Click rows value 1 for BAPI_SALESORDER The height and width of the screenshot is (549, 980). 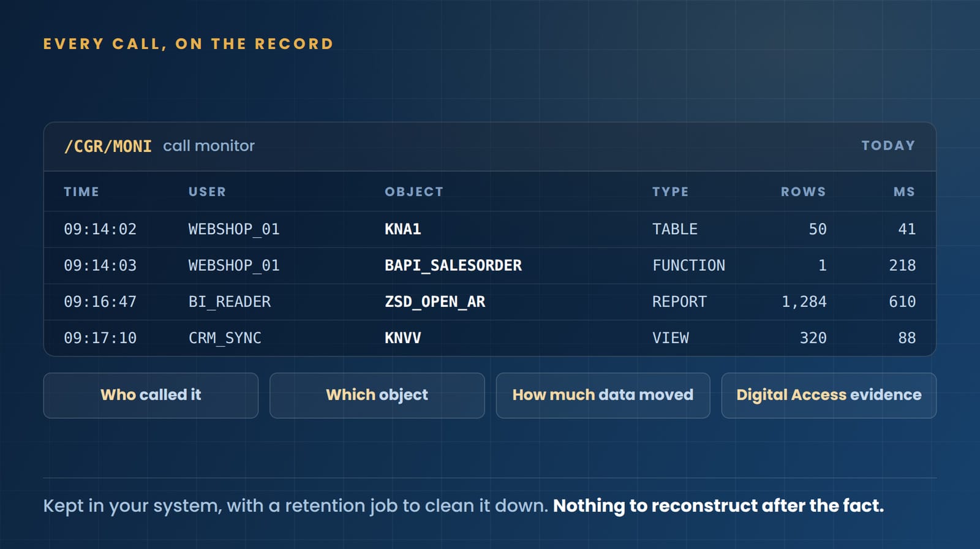(823, 265)
